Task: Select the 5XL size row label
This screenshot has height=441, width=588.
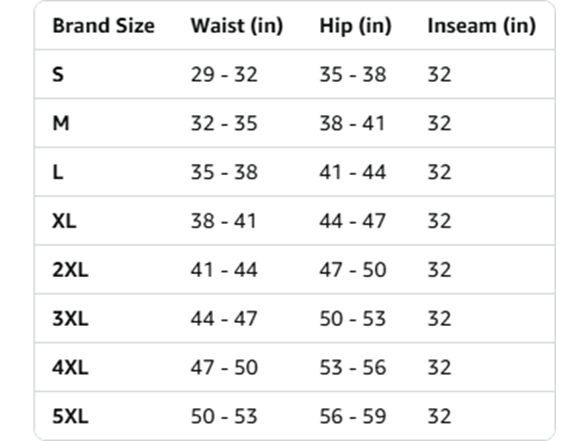Action: click(70, 416)
